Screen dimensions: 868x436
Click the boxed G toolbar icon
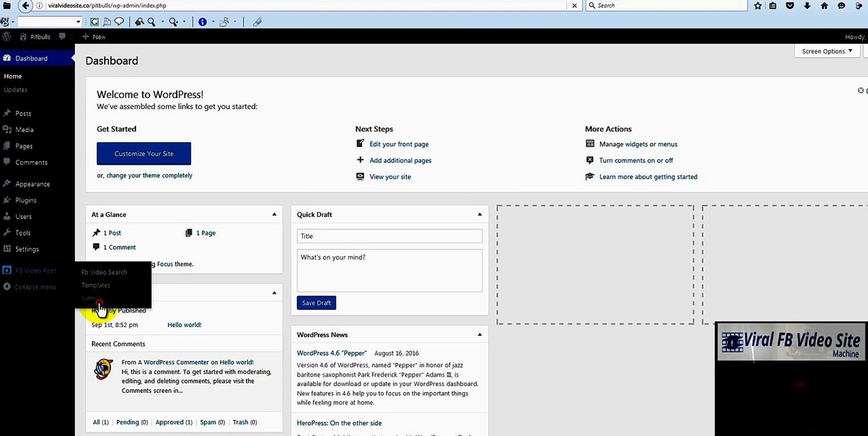[x=94, y=22]
